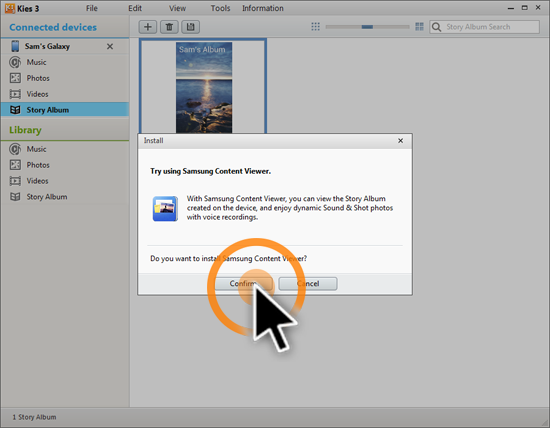
Task: Click the thumbnail size slider handle
Action: [x=367, y=27]
